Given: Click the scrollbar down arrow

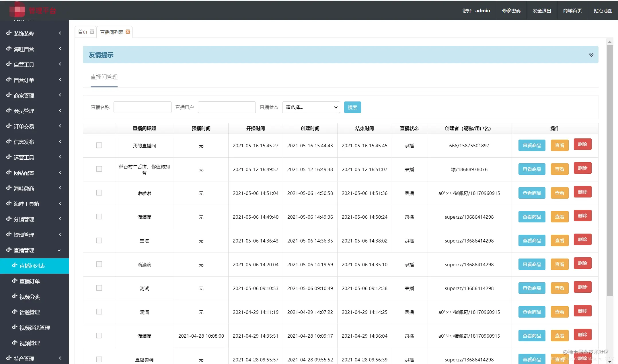Looking at the screenshot, I should (x=610, y=361).
